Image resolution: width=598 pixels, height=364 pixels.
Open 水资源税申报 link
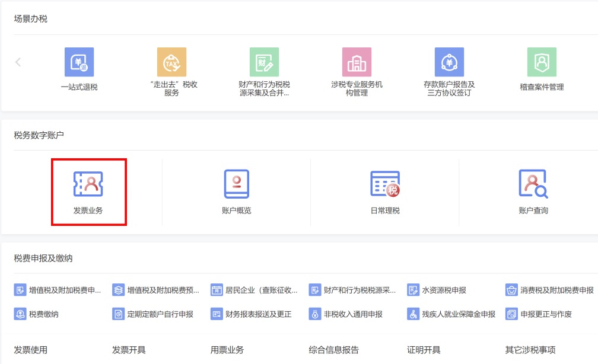tap(437, 290)
